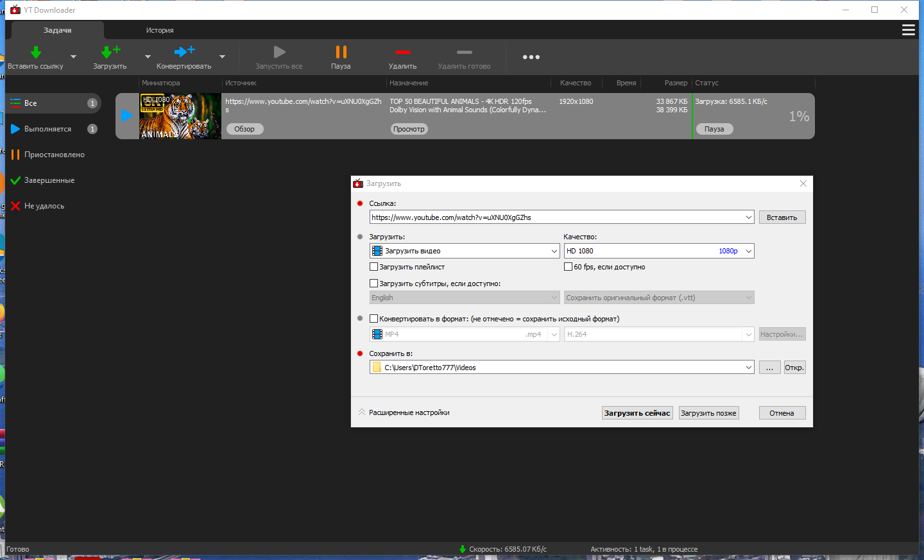
Task: Click the Загрузить сейчас button
Action: (637, 413)
